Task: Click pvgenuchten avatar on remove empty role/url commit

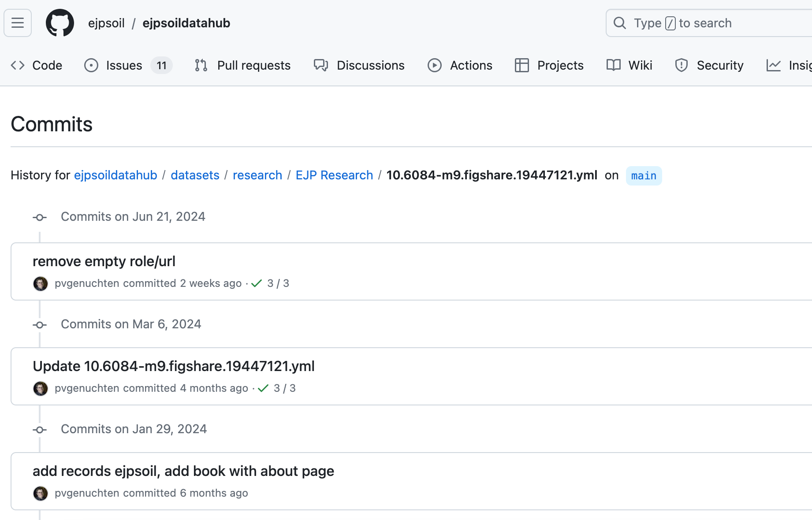Action: 41,283
